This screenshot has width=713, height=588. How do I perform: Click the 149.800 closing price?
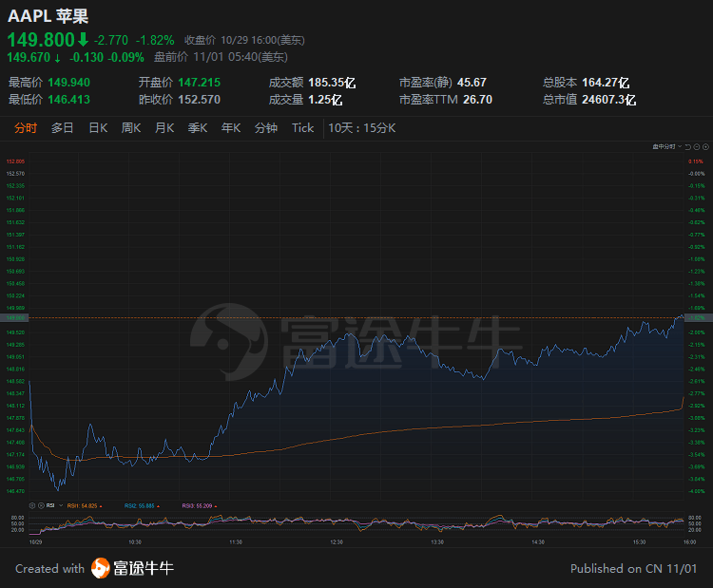(41, 40)
